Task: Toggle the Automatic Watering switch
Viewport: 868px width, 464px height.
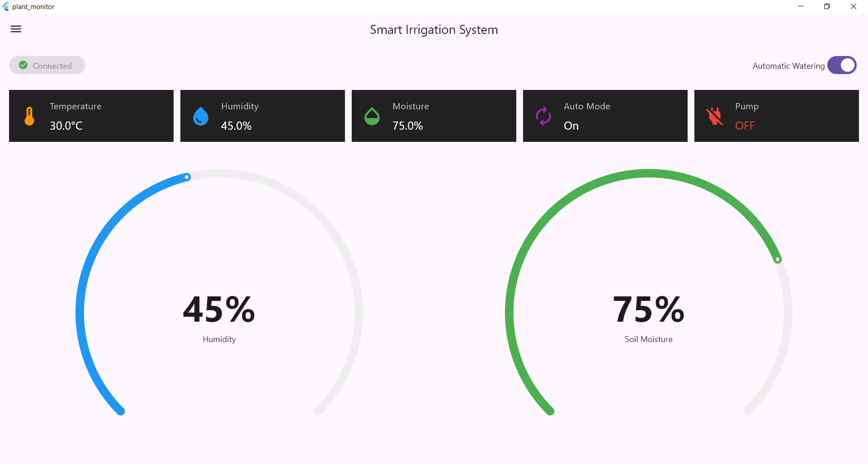Action: click(x=842, y=65)
